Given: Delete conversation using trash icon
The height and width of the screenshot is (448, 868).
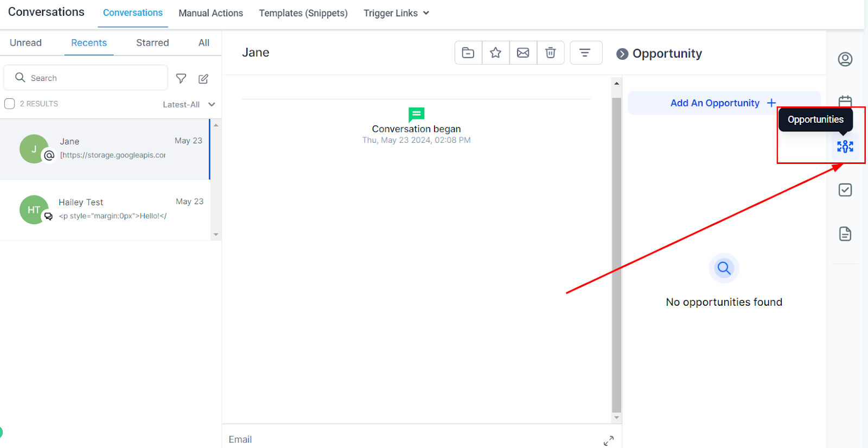Looking at the screenshot, I should pyautogui.click(x=551, y=53).
